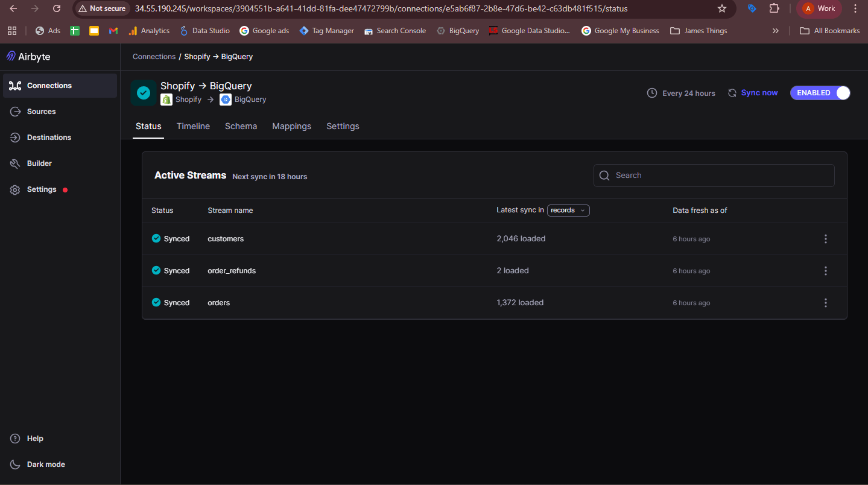The image size is (868, 485).
Task: Open the Tag Manager bookmark
Action: pos(326,31)
